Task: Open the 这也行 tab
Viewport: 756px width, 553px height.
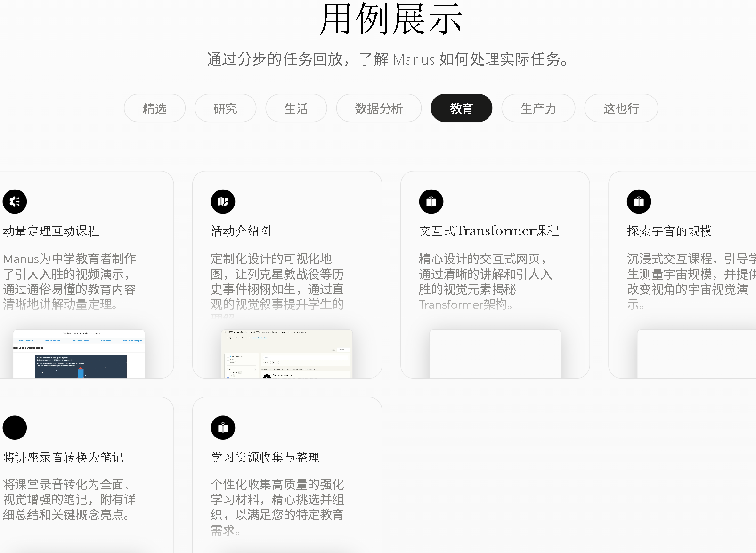Action: [x=621, y=108]
